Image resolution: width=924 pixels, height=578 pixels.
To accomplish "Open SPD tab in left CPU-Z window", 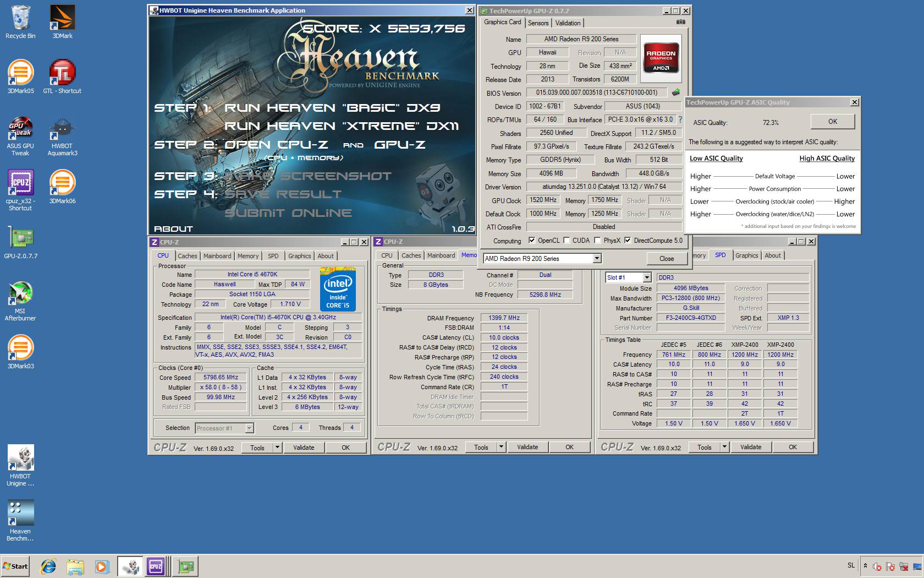I will (x=273, y=256).
